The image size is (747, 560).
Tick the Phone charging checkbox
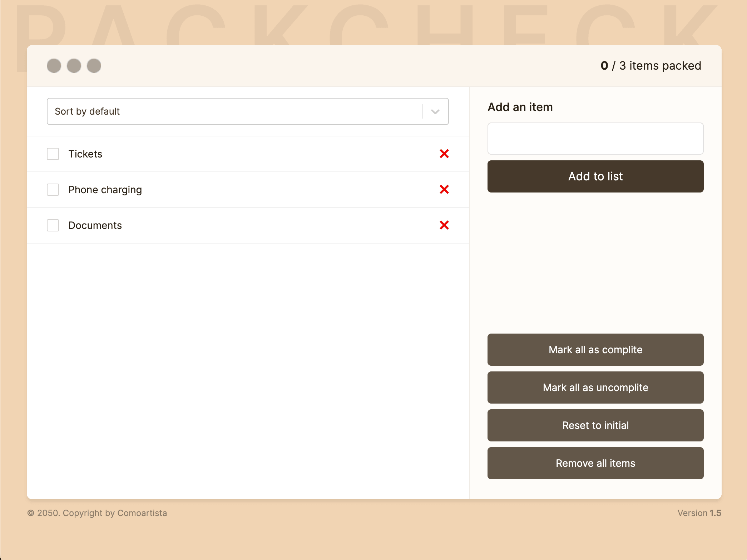click(x=53, y=190)
